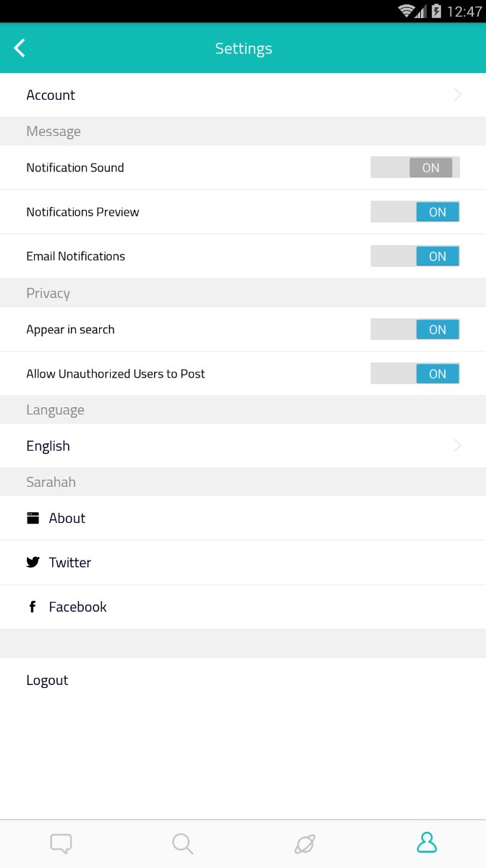This screenshot has height=868, width=486.
Task: Click the About window icon
Action: click(x=33, y=518)
